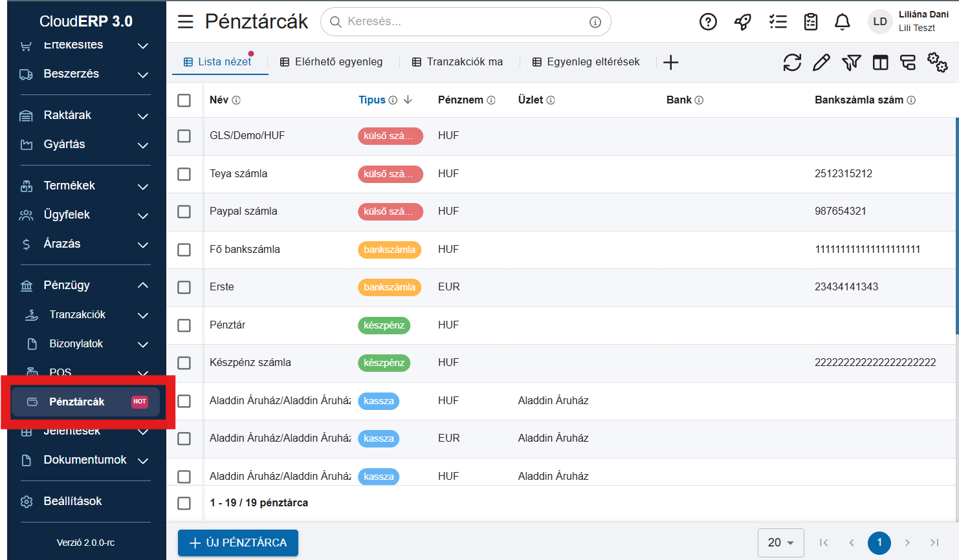The image size is (959, 560).
Task: Toggle the hamburger menu icon
Action: [x=186, y=22]
